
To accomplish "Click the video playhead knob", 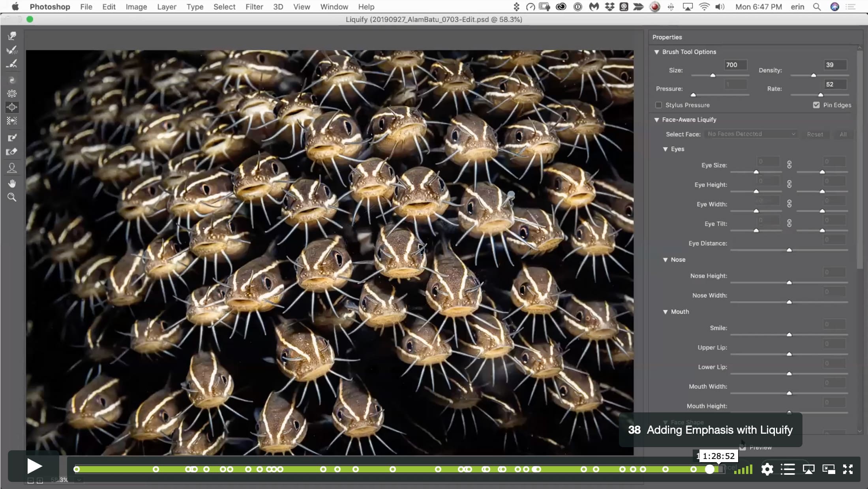I will coord(710,469).
